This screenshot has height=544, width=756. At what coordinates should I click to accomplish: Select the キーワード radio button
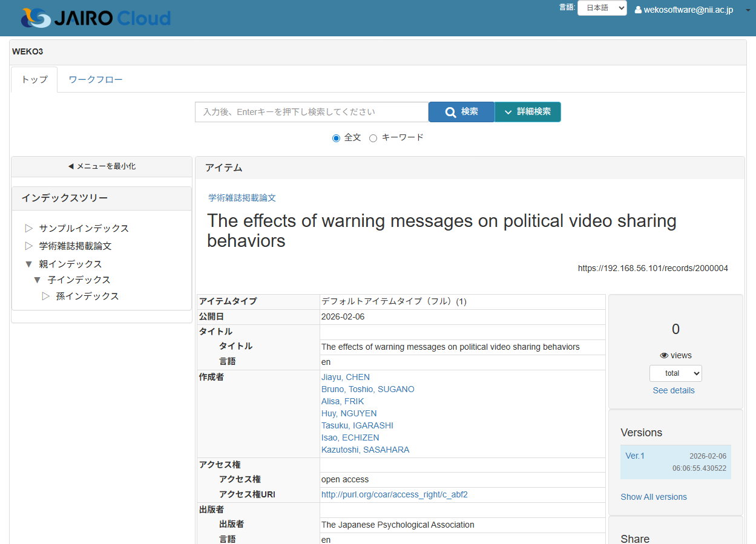pos(373,138)
